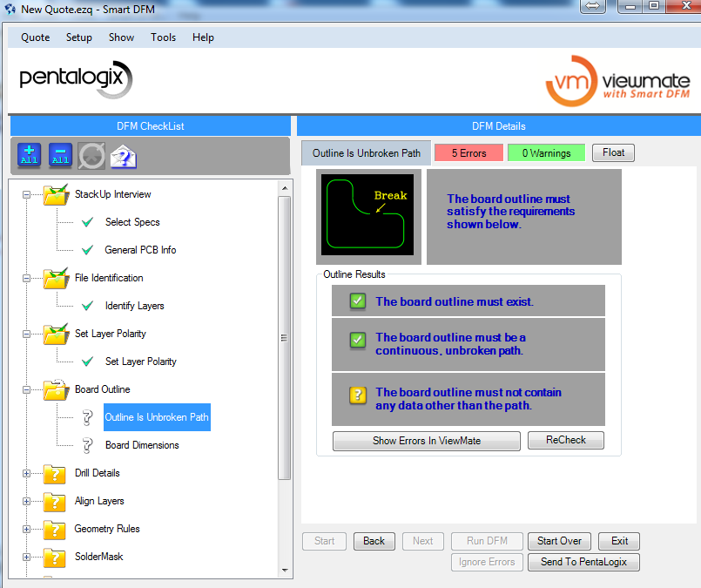
Task: Open the Show menu
Action: click(x=121, y=37)
